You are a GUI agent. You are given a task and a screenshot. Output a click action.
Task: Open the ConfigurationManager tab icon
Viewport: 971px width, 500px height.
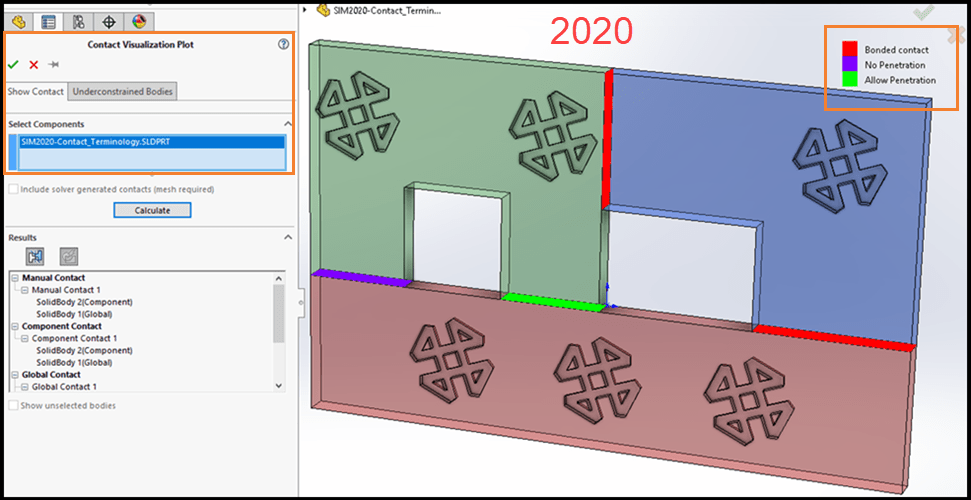pyautogui.click(x=78, y=22)
